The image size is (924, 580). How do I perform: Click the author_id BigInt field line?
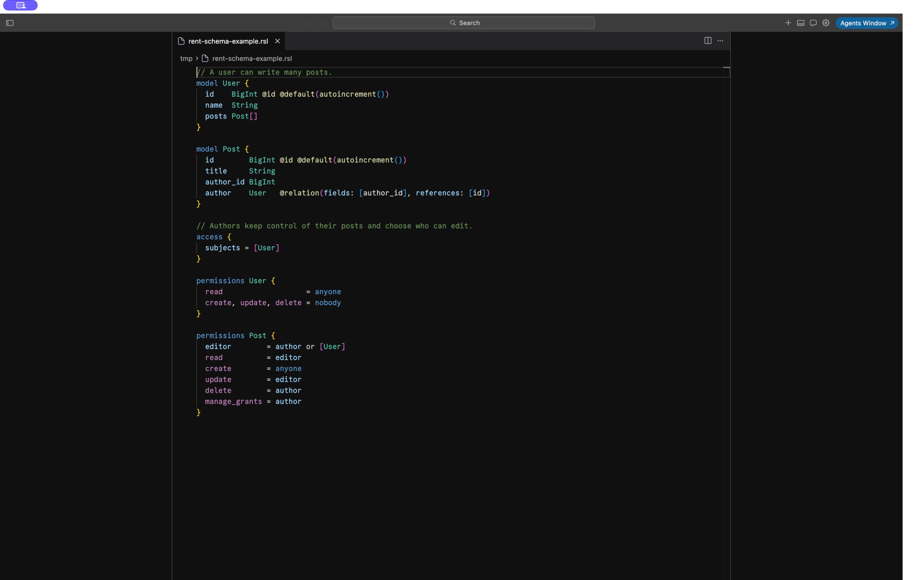(240, 182)
